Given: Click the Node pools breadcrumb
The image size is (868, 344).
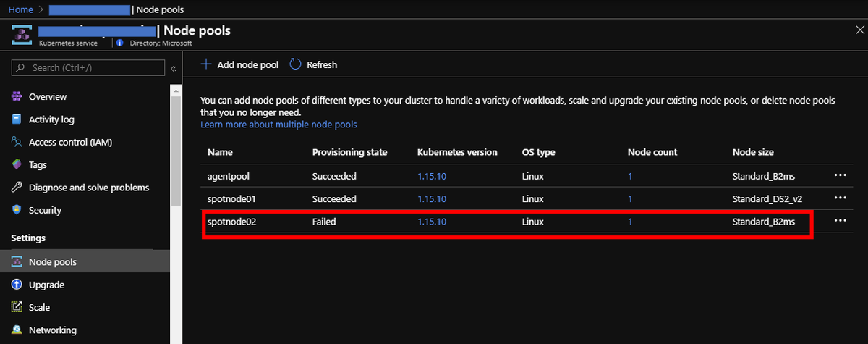Looking at the screenshot, I should [161, 9].
